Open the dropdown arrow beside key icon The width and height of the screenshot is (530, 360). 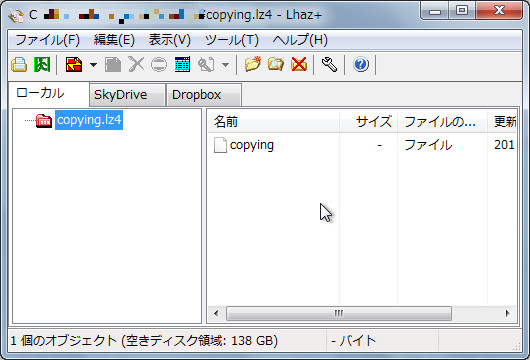click(x=225, y=64)
